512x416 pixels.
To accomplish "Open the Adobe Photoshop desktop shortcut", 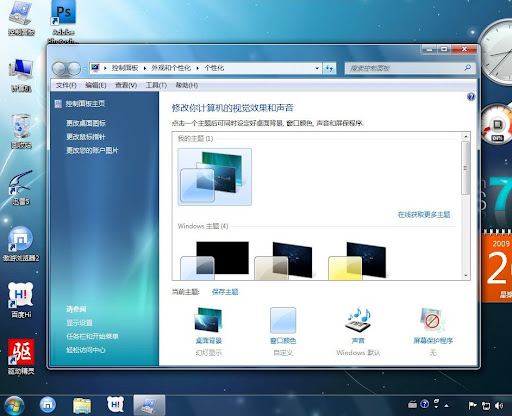I will coord(63,22).
